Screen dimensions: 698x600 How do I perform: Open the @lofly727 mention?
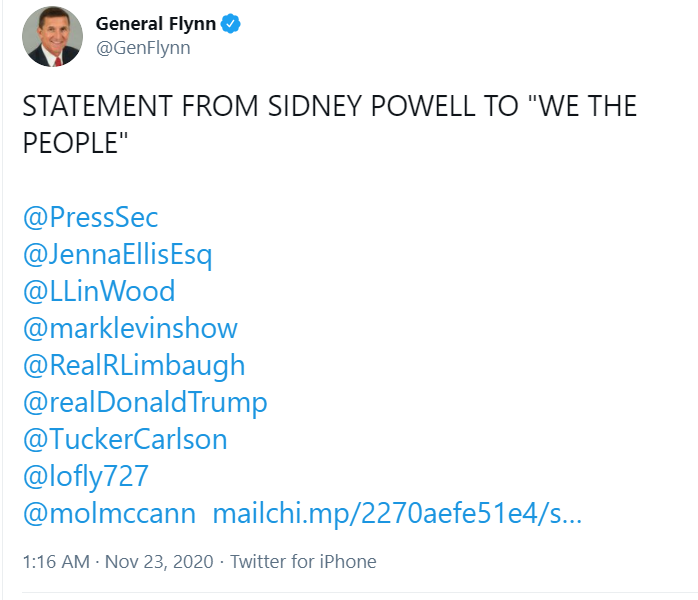(85, 477)
